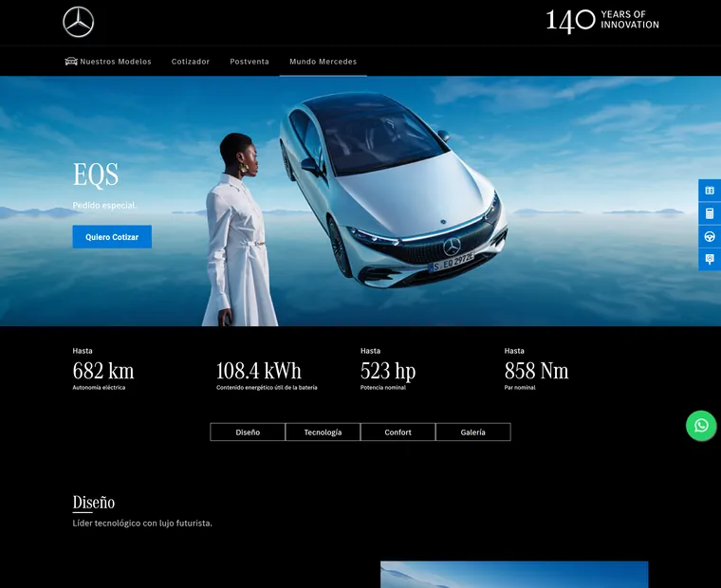The width and height of the screenshot is (721, 588).
Task: Click the car icon beside Nuestros Modelos
Action: tap(71, 61)
